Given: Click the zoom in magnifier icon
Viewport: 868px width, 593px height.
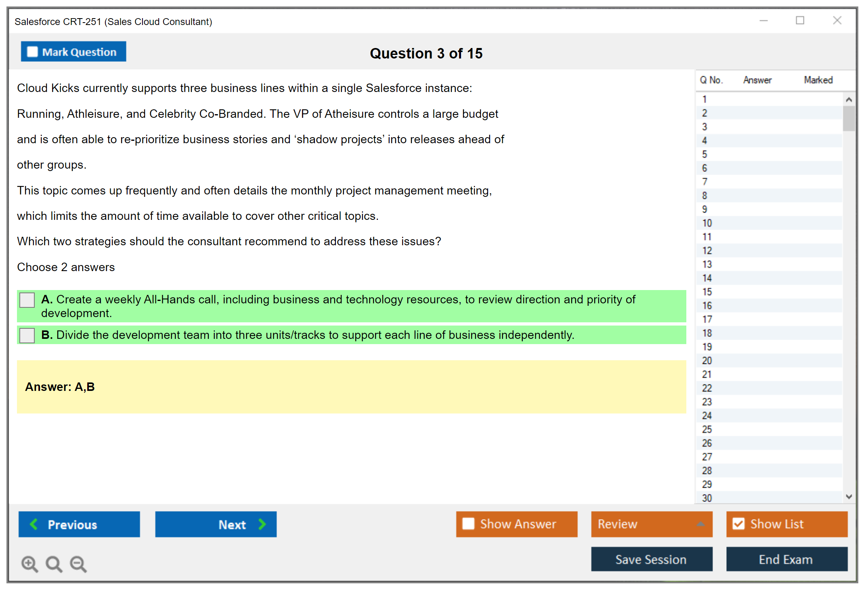Looking at the screenshot, I should click(x=29, y=564).
